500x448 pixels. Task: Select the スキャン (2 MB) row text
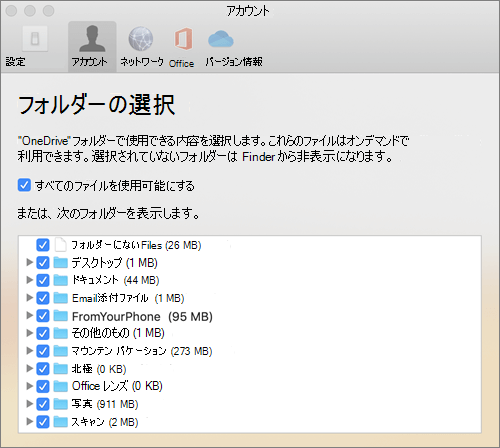[x=105, y=422]
